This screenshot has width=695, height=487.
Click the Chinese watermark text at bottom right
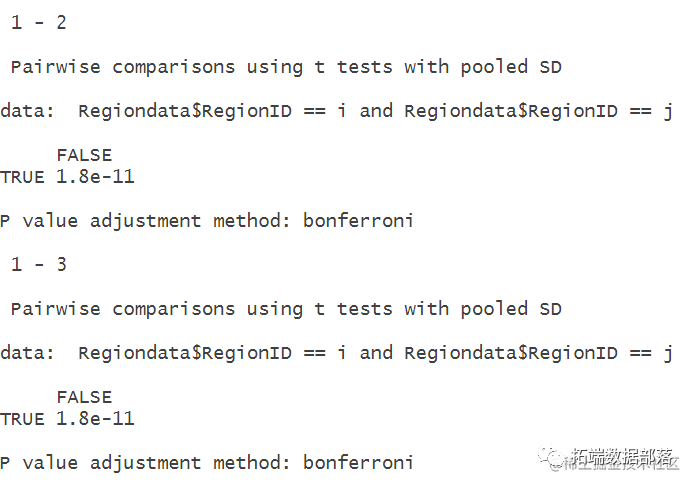pos(623,458)
